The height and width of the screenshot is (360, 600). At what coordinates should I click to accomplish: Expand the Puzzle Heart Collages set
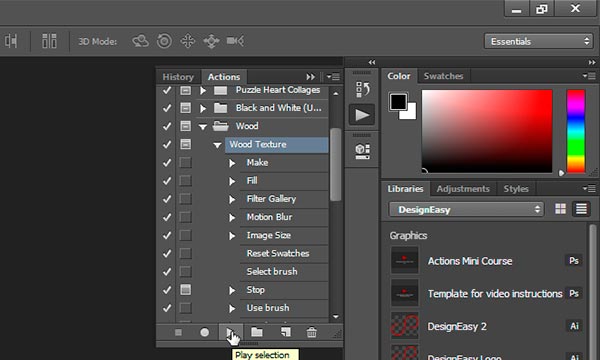(x=203, y=91)
